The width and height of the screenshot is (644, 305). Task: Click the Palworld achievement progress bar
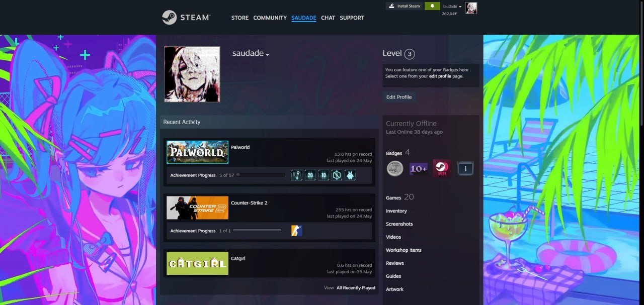click(260, 175)
